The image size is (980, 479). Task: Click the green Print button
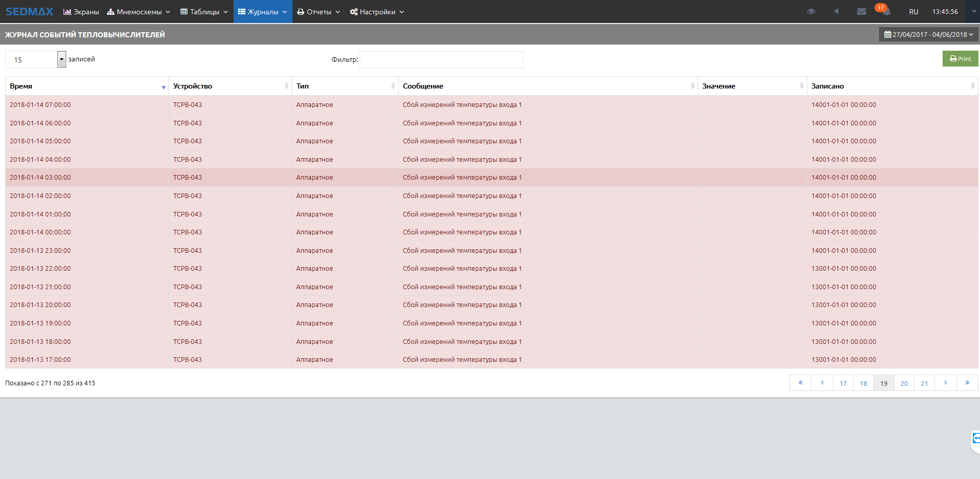coord(960,59)
